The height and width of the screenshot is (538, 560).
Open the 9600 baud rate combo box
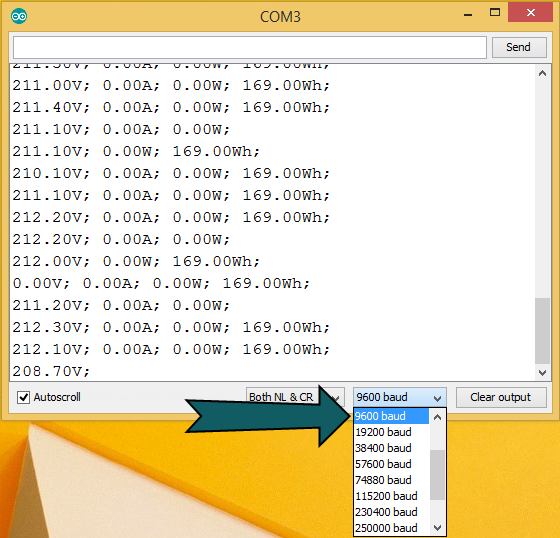pyautogui.click(x=399, y=397)
